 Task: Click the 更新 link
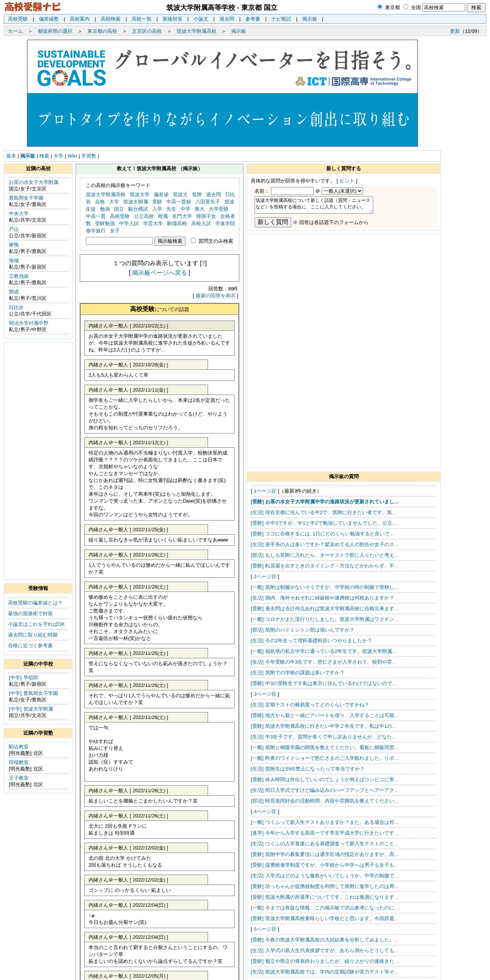455,31
